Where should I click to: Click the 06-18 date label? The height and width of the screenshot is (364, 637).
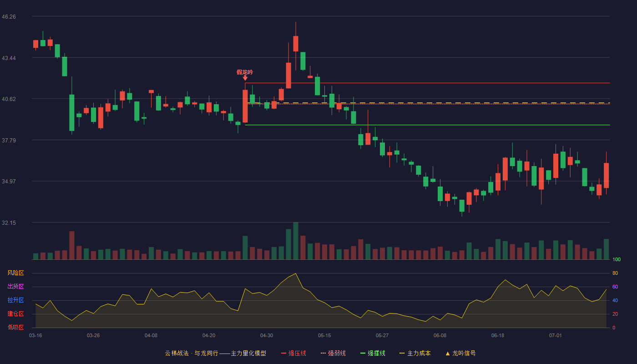pyautogui.click(x=498, y=335)
